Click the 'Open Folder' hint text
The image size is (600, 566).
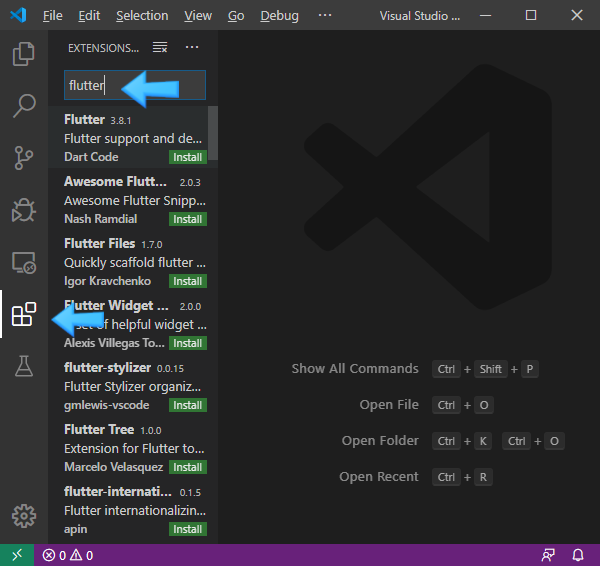(380, 440)
